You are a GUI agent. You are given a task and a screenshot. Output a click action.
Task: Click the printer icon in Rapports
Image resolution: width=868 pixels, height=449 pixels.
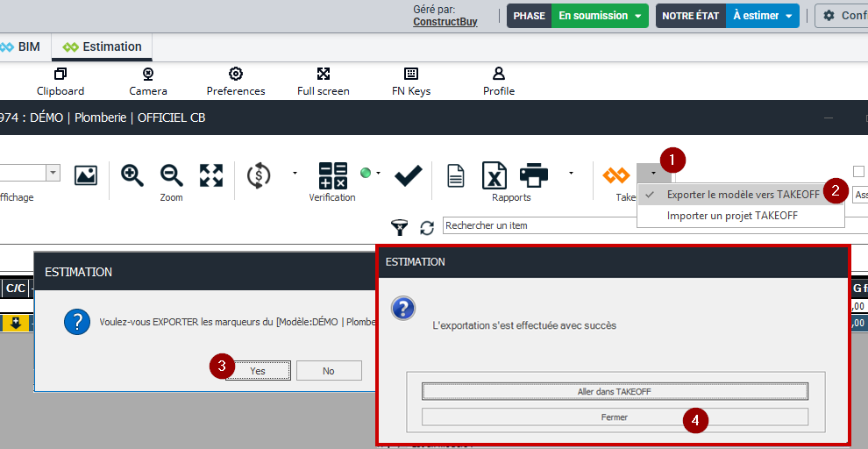pos(534,175)
